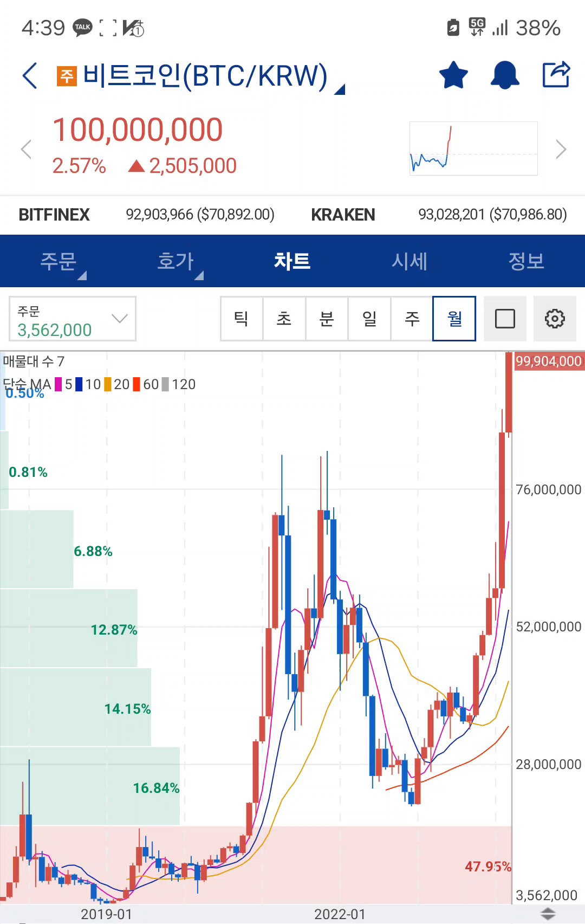Open the 정보 tab
Screen dimensions: 585x924
pyautogui.click(x=526, y=261)
